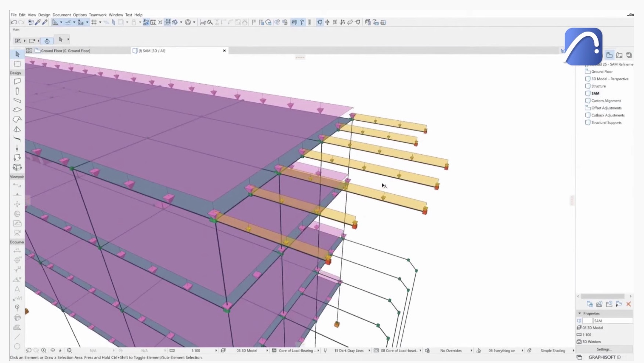Select the Text tool in the toolbox
644x363 pixels.
pos(17,289)
